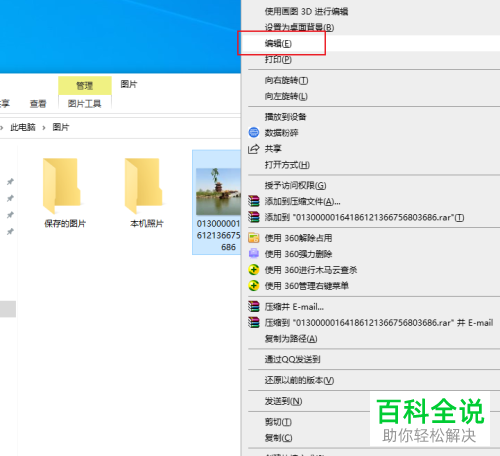Select 使用 360解除占用
The image size is (500, 456).
click(x=298, y=238)
